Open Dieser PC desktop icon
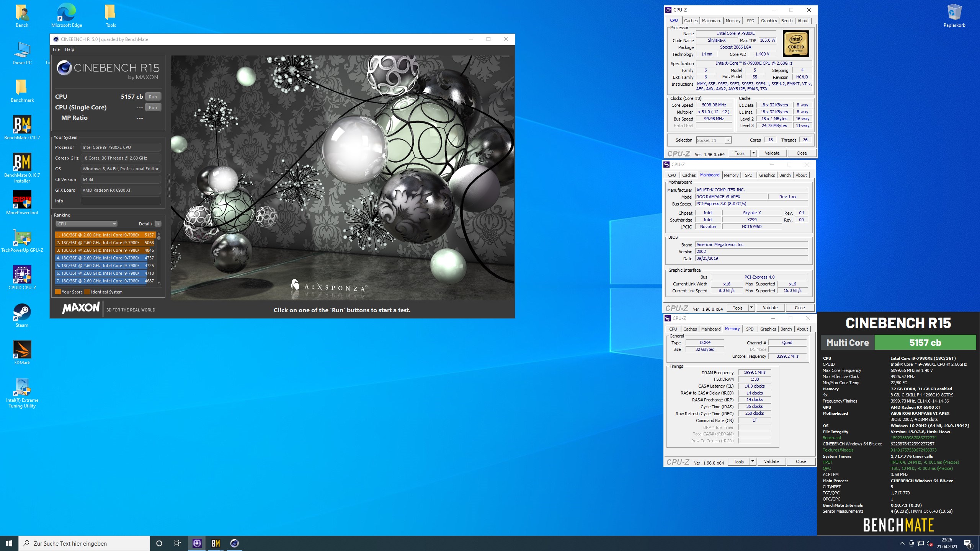Screen dimensions: 980x551 [x=22, y=54]
